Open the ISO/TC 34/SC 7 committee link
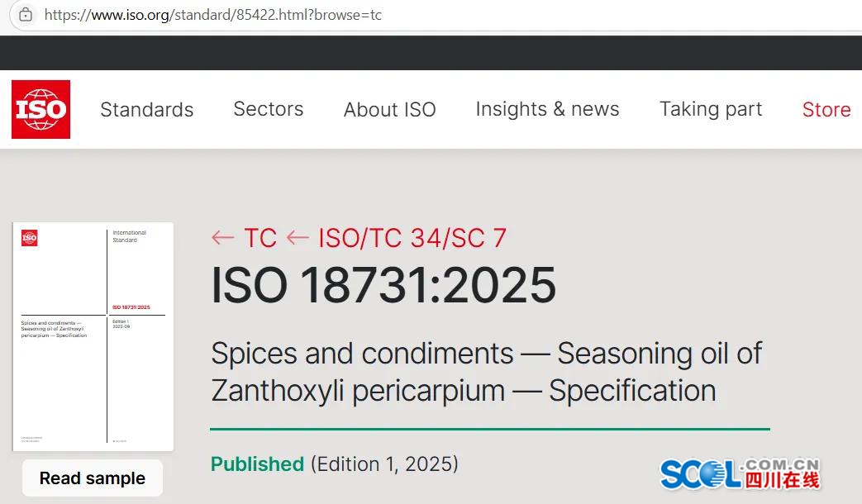Image resolution: width=862 pixels, height=504 pixels. pyautogui.click(x=412, y=239)
